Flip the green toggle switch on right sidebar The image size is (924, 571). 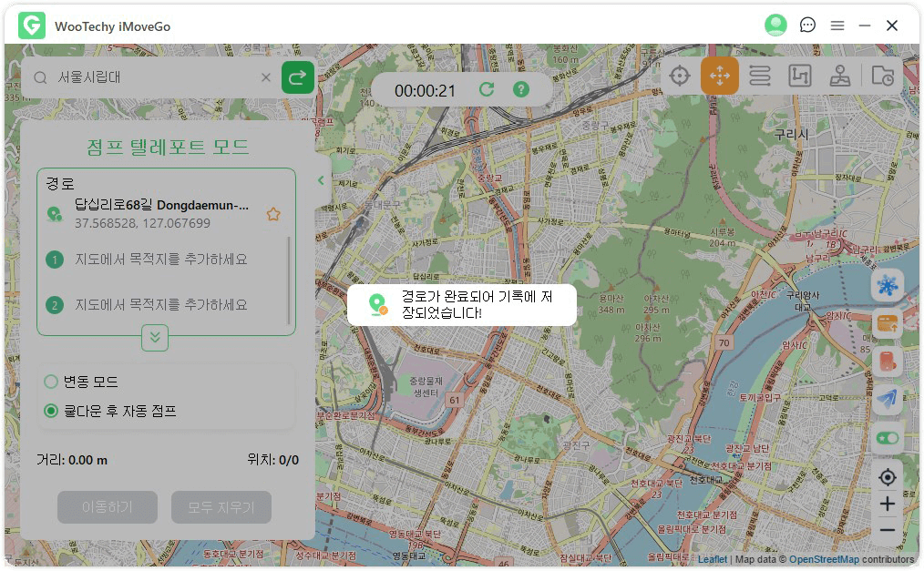(x=888, y=438)
